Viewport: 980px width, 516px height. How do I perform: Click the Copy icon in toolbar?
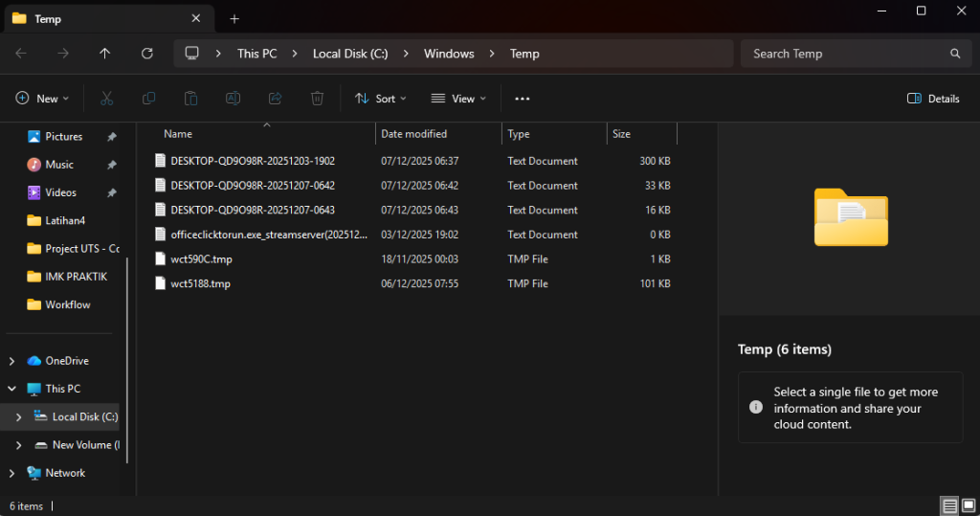click(149, 99)
